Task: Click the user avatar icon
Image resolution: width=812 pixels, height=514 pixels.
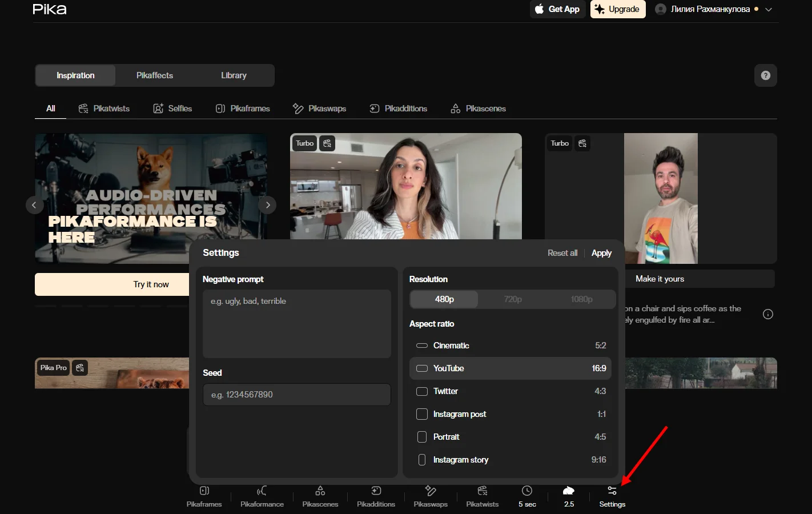Action: pos(661,9)
